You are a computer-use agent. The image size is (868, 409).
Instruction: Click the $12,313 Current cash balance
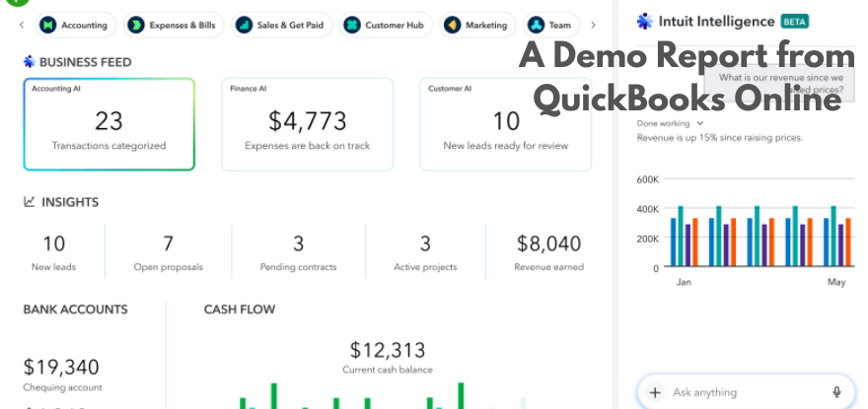pyautogui.click(x=388, y=350)
